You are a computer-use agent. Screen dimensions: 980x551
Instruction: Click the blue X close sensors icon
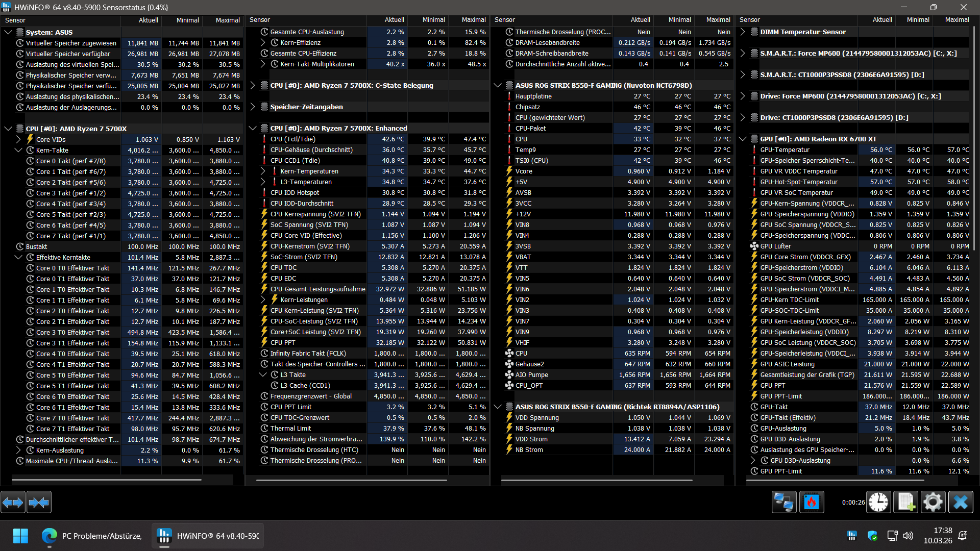pyautogui.click(x=961, y=503)
